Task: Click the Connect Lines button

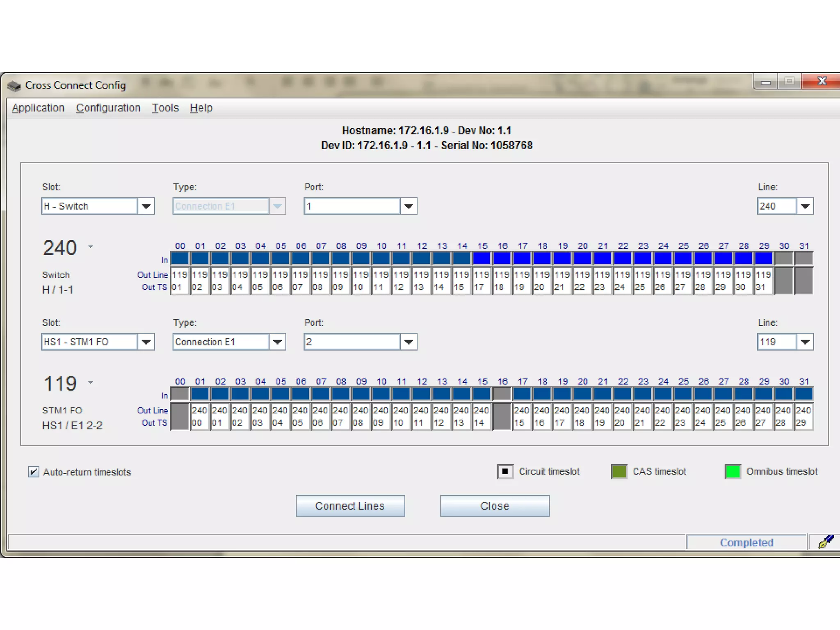Action: [x=350, y=506]
